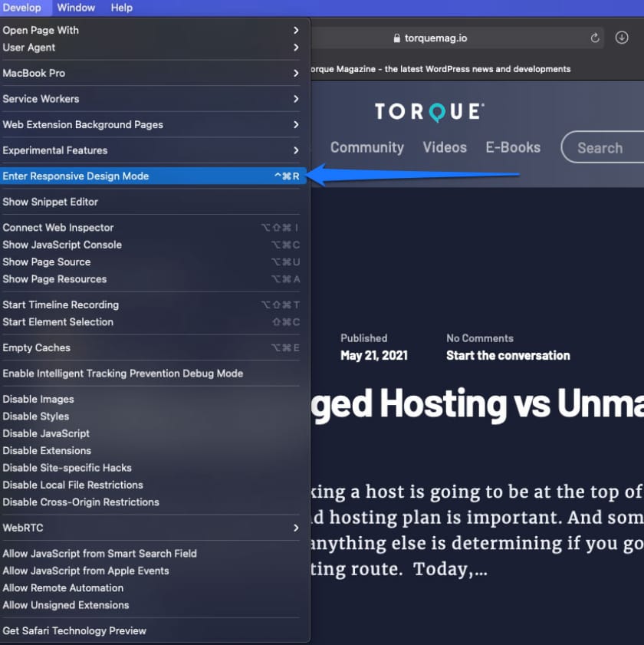Toggle Allow Remote Automation
Image resolution: width=644 pixels, height=645 pixels.
point(150,588)
